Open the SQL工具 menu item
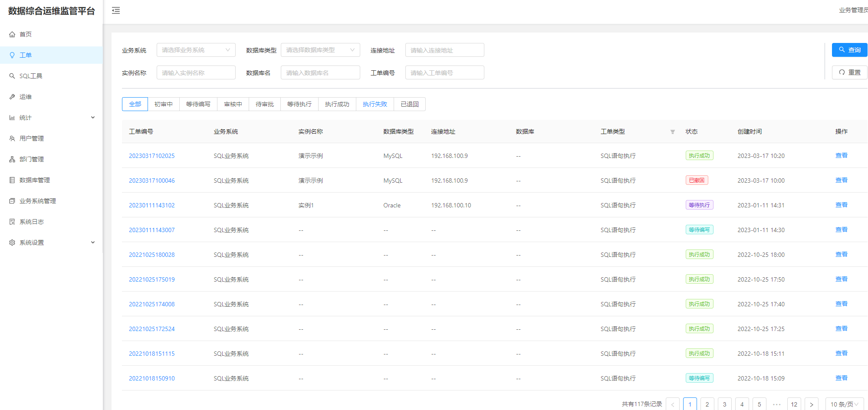Viewport: 868px width, 410px height. click(51, 76)
